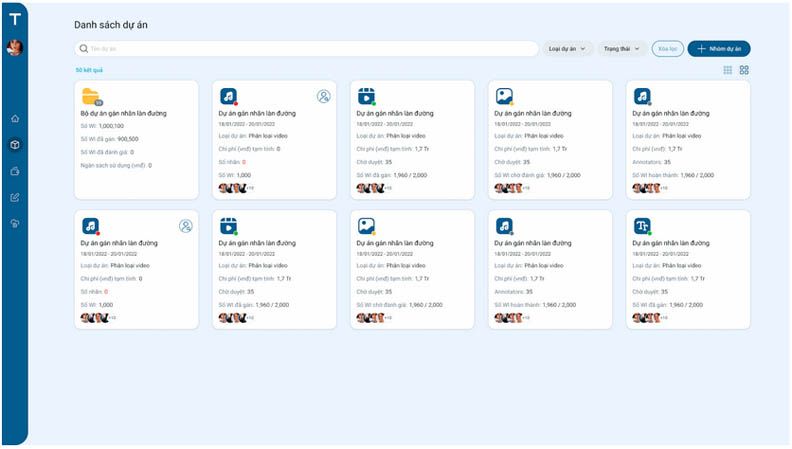Click the 'Số WI đã đánh giá: 0' line
Screen dimensions: 792x449
107,153
